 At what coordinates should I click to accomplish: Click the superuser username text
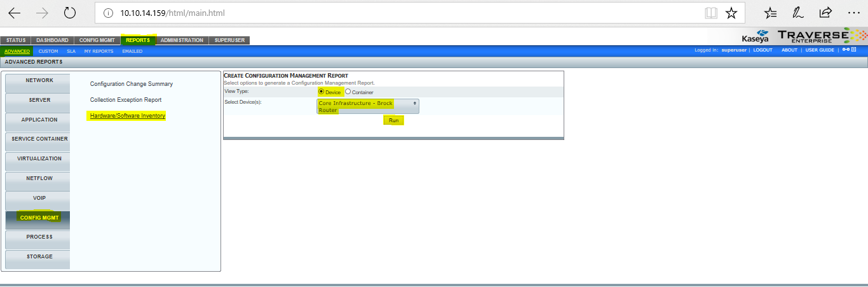(734, 50)
